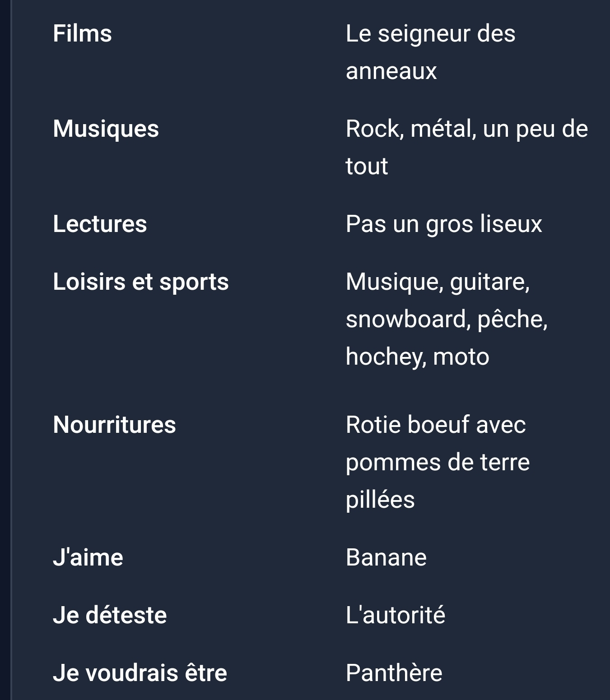Click the J'aime label
Viewport: 610px width, 700px height.
88,558
